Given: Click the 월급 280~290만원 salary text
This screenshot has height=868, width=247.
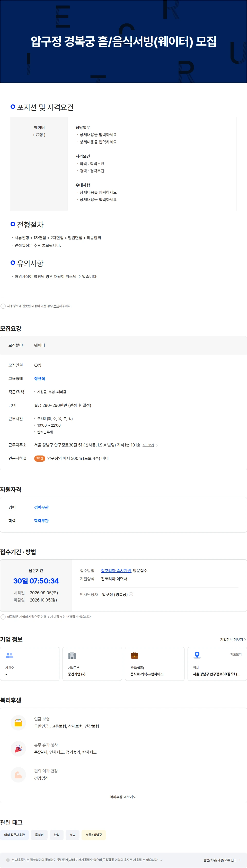Looking at the screenshot, I should pos(63,405).
